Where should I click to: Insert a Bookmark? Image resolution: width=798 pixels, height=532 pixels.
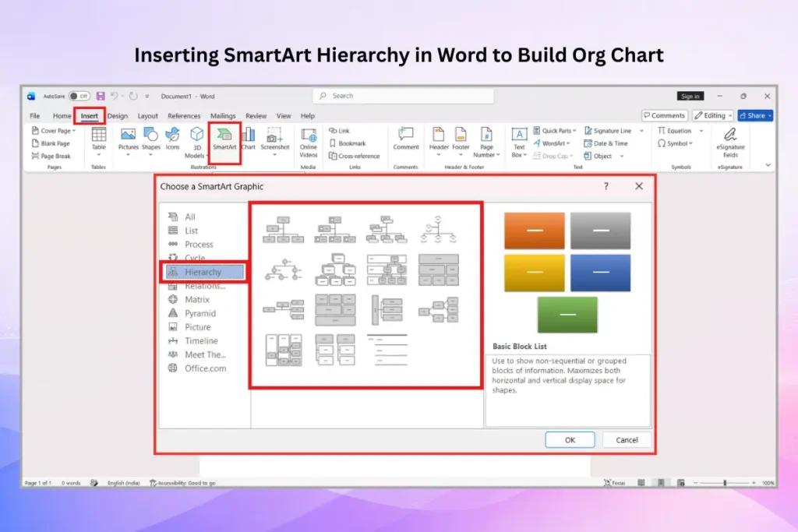click(x=348, y=143)
